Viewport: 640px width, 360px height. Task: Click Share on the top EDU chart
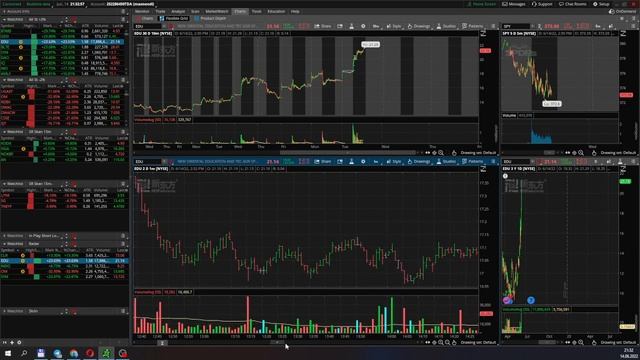pyautogui.click(x=323, y=26)
